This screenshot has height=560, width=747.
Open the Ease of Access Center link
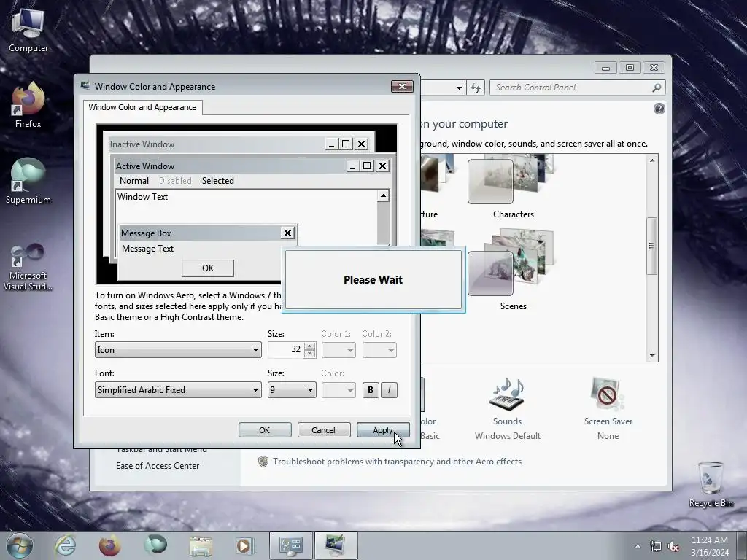pos(158,466)
